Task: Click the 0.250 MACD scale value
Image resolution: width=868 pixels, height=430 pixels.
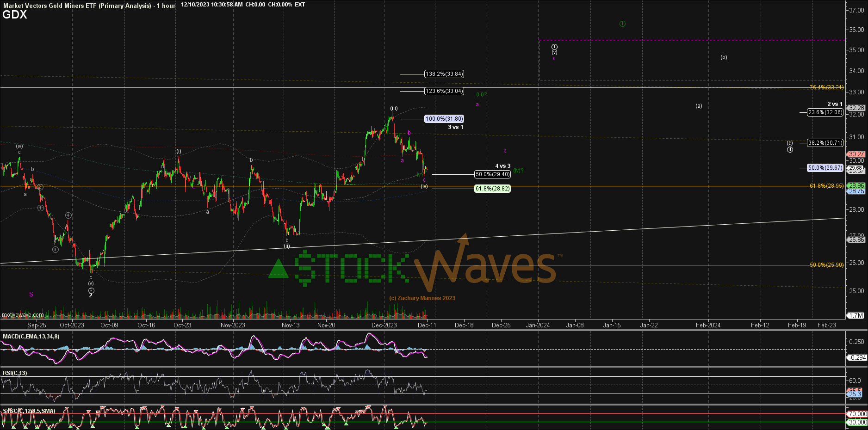Action: coord(856,342)
